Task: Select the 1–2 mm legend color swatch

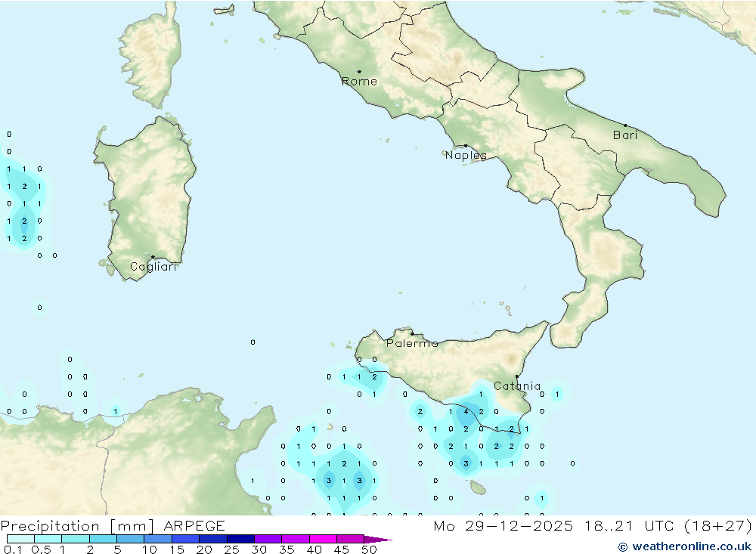Action: (76, 539)
